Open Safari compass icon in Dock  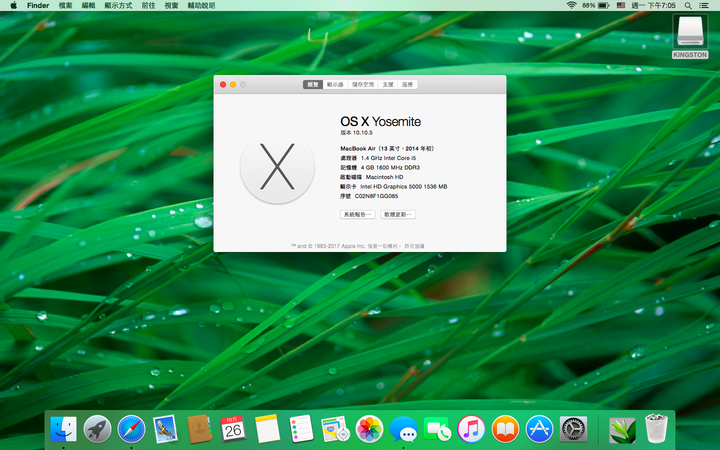131,429
